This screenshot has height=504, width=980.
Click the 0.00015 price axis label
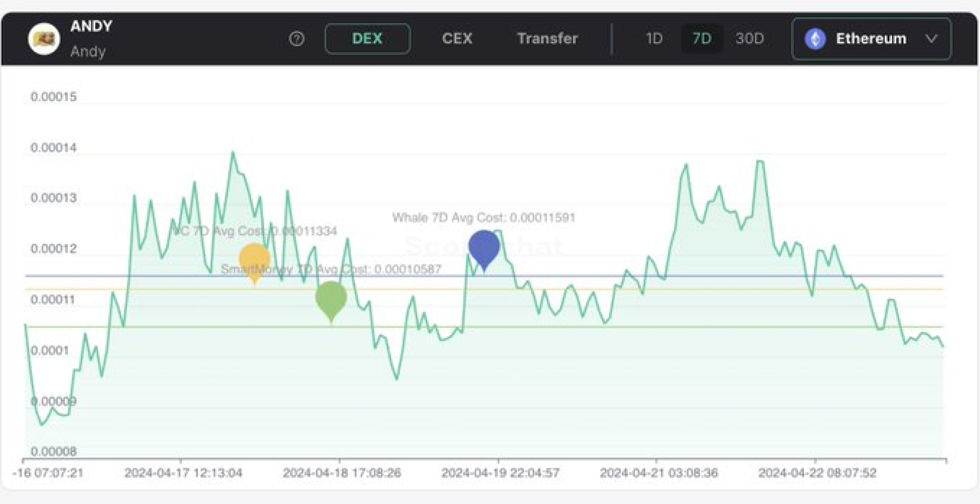[54, 97]
